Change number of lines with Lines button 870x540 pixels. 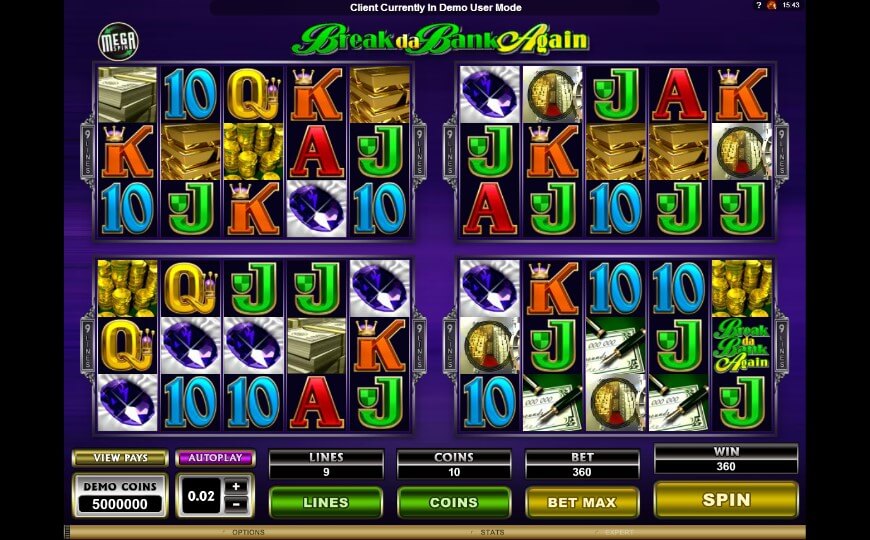tap(326, 502)
